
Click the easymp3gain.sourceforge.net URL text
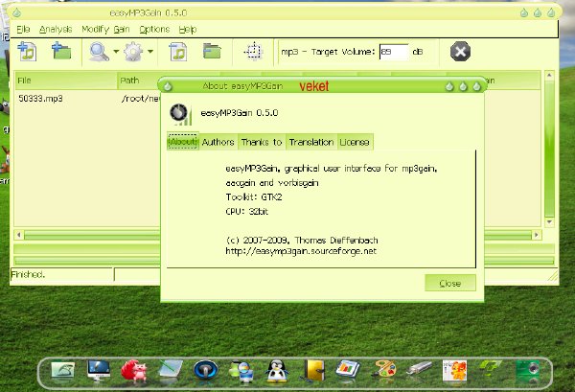point(301,251)
